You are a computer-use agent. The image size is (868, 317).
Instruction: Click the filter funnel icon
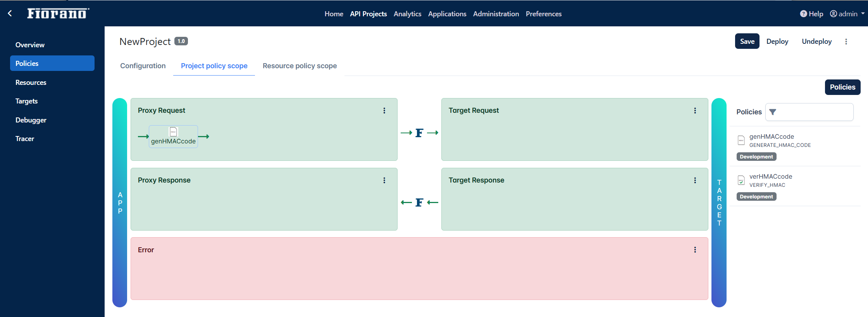772,112
